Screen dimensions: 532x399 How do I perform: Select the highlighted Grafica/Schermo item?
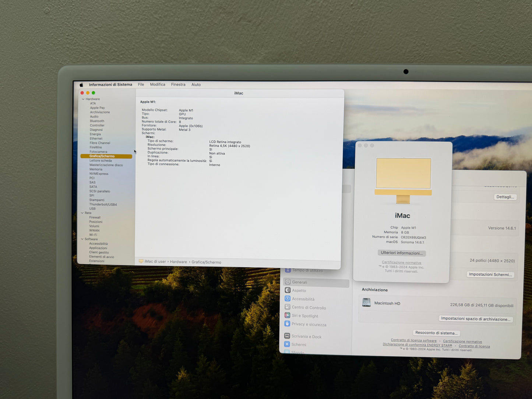coord(106,156)
